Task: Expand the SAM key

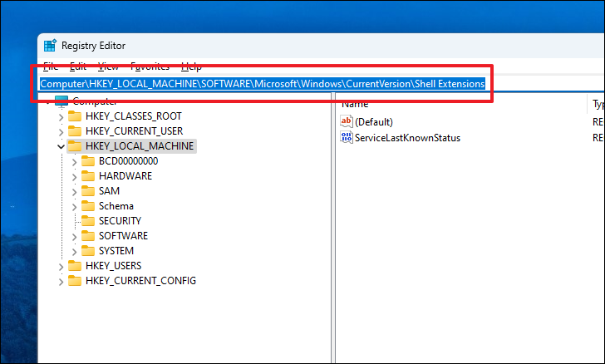Action: click(x=75, y=192)
